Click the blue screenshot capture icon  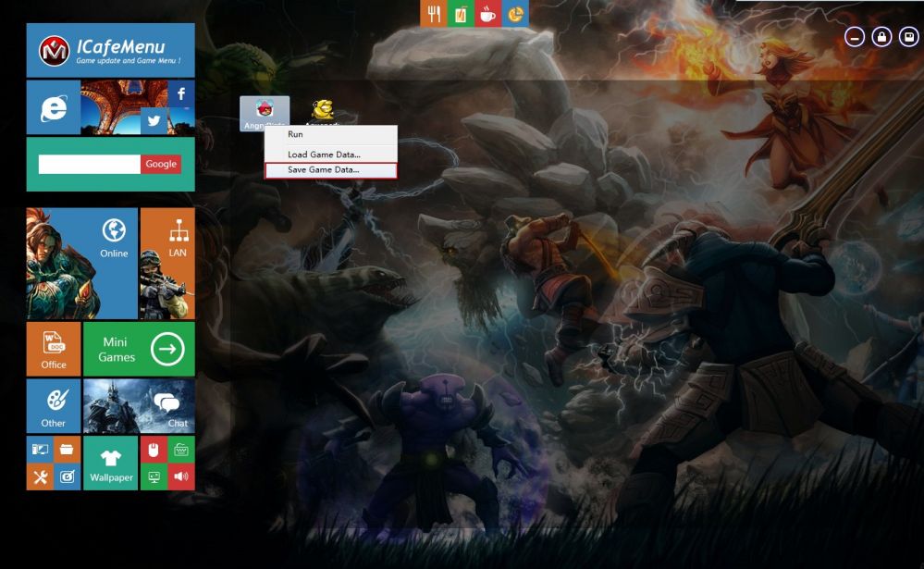[68, 477]
